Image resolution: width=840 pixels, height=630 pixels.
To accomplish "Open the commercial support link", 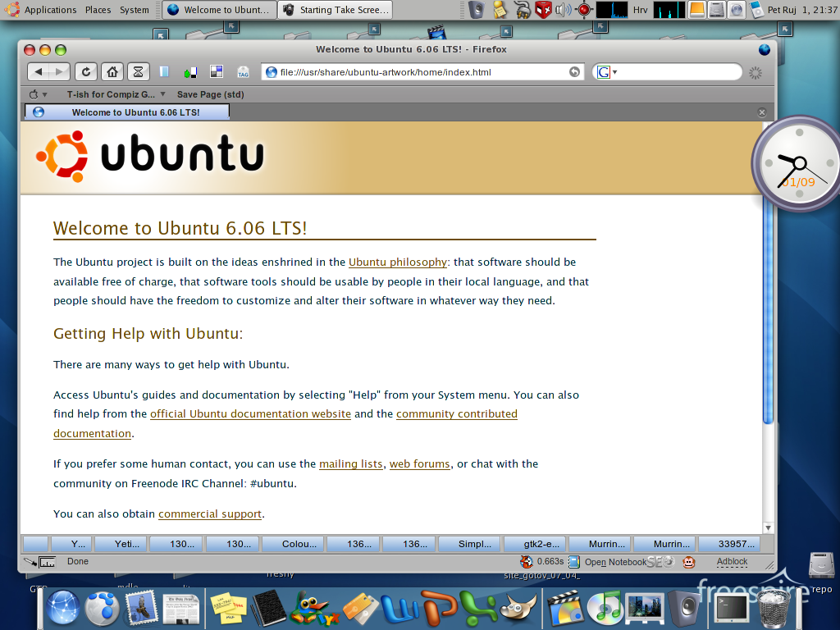I will (210, 514).
